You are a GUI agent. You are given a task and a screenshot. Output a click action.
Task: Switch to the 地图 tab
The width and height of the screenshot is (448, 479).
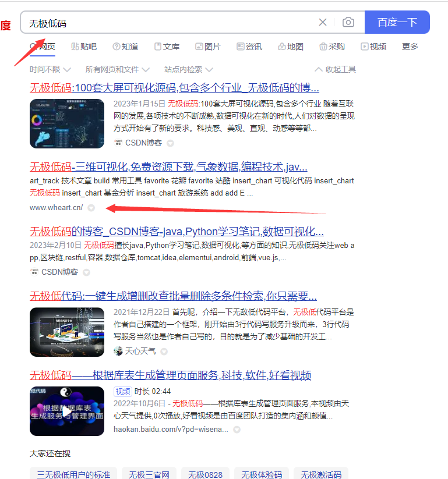[x=291, y=47]
